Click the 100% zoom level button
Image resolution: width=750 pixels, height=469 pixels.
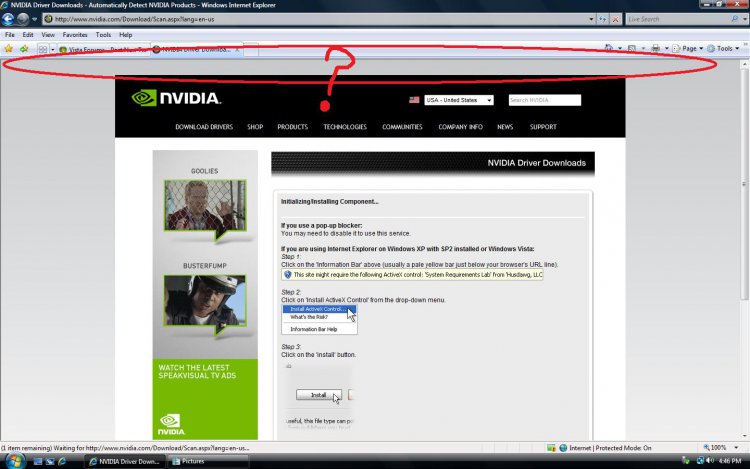[715, 448]
